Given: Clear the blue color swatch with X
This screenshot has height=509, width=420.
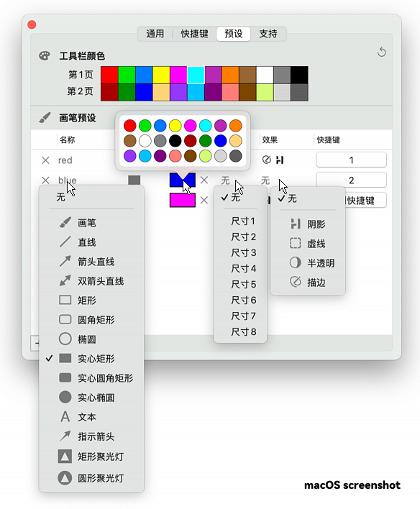Looking at the screenshot, I should pos(204,180).
